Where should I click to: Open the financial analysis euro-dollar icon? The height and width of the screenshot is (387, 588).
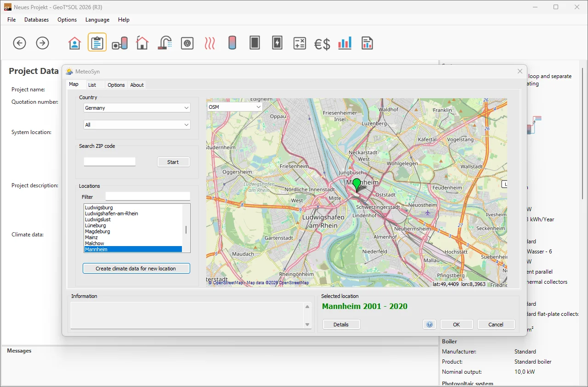(x=322, y=44)
